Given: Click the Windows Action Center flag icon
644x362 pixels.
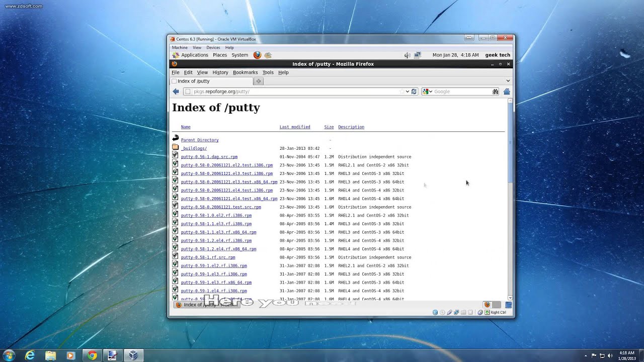Looking at the screenshot, I should (x=594, y=355).
